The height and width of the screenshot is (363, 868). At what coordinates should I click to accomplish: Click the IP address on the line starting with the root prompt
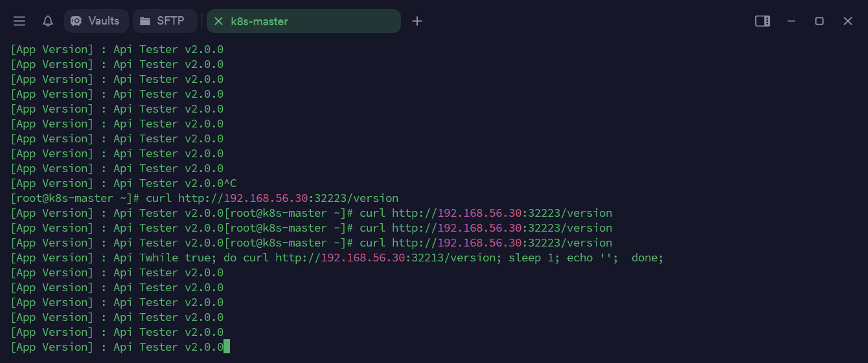[266, 198]
